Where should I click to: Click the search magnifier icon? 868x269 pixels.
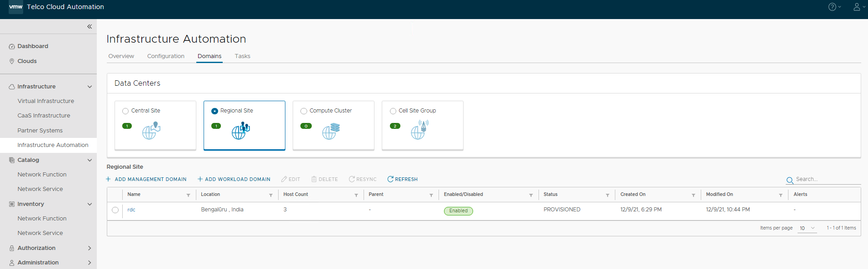pyautogui.click(x=790, y=180)
